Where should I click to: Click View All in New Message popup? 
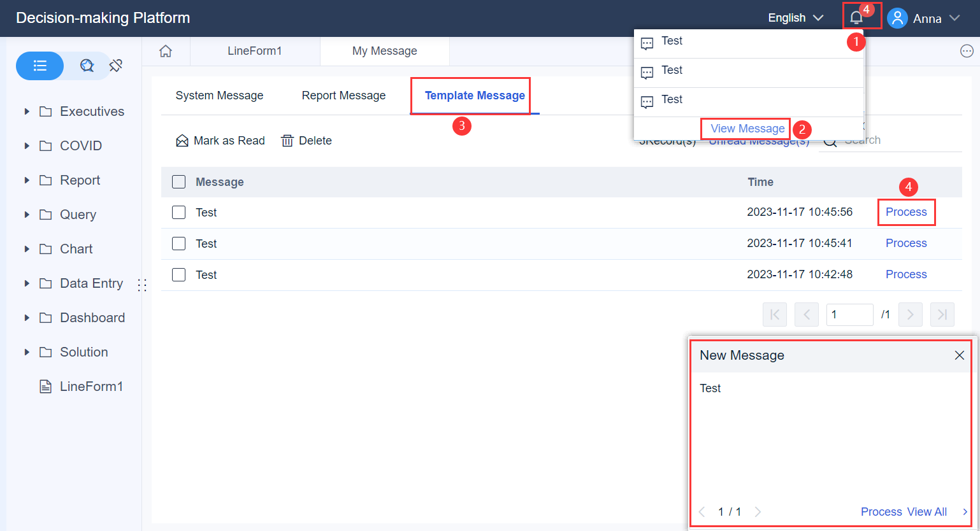927,512
